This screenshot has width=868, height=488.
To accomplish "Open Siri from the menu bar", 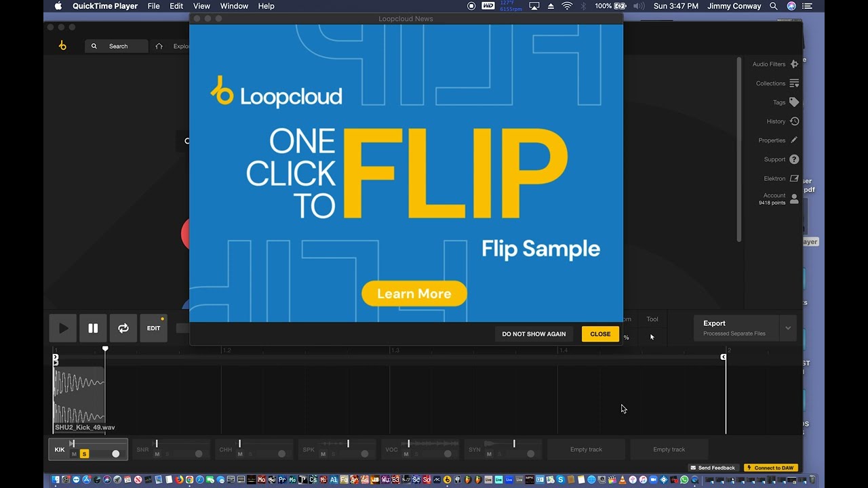I will click(x=791, y=6).
